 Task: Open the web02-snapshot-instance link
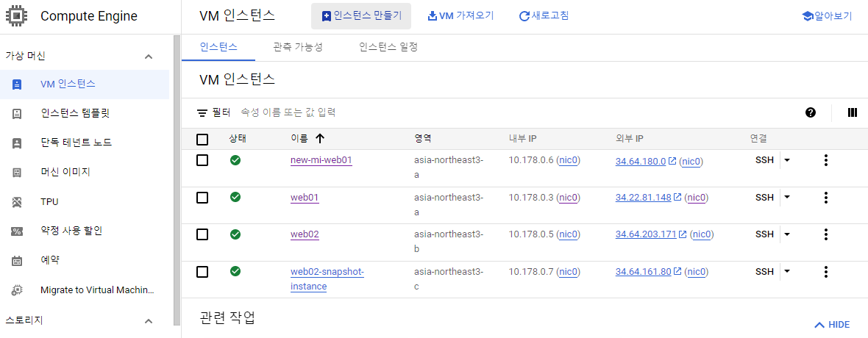tap(327, 278)
